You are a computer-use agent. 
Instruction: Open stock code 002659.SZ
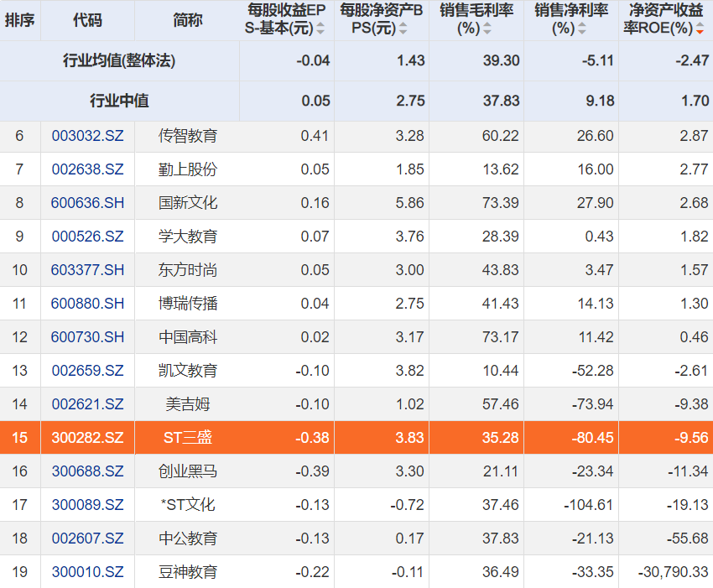(x=88, y=371)
